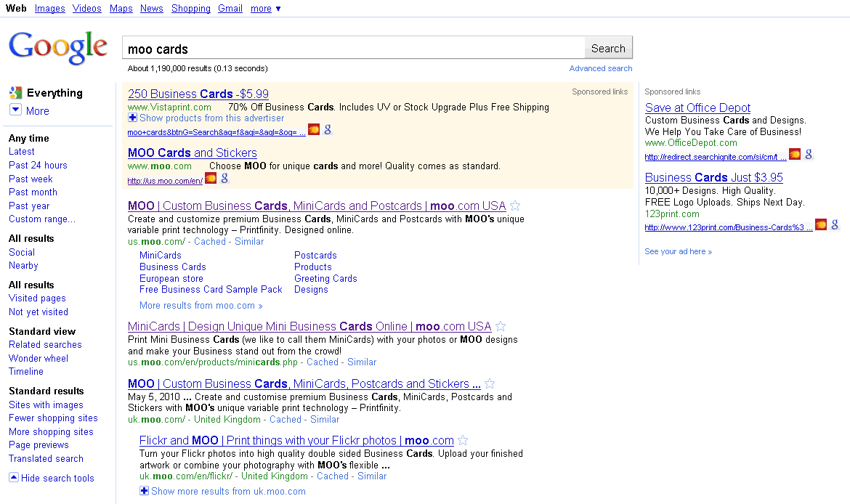The image size is (850, 504).
Task: Show Not yet visited pages
Action: pos(39,312)
